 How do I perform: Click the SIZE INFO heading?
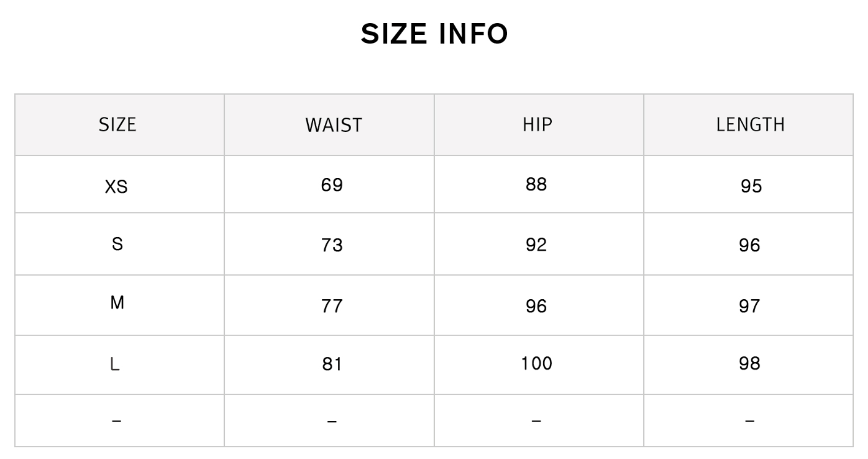(434, 34)
